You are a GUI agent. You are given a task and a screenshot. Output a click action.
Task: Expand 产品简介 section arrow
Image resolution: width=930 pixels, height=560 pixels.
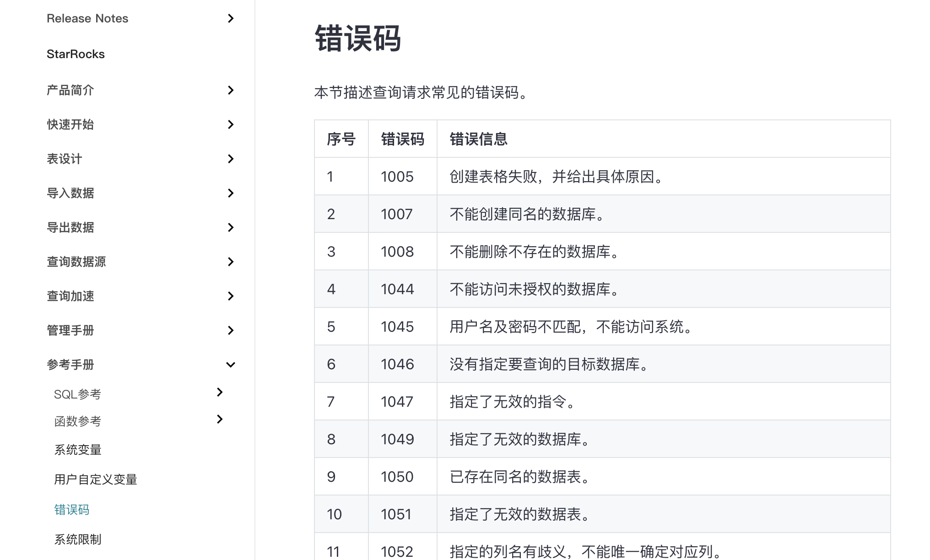pyautogui.click(x=231, y=90)
